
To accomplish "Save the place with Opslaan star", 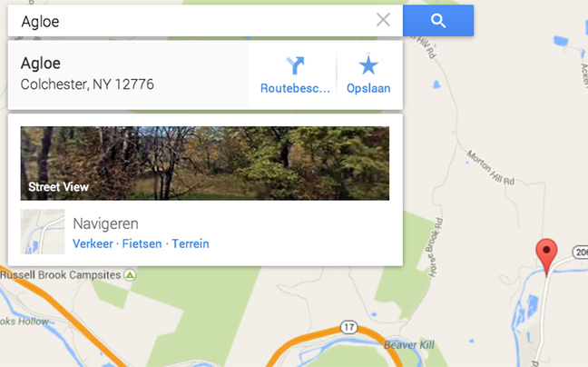I will click(368, 64).
